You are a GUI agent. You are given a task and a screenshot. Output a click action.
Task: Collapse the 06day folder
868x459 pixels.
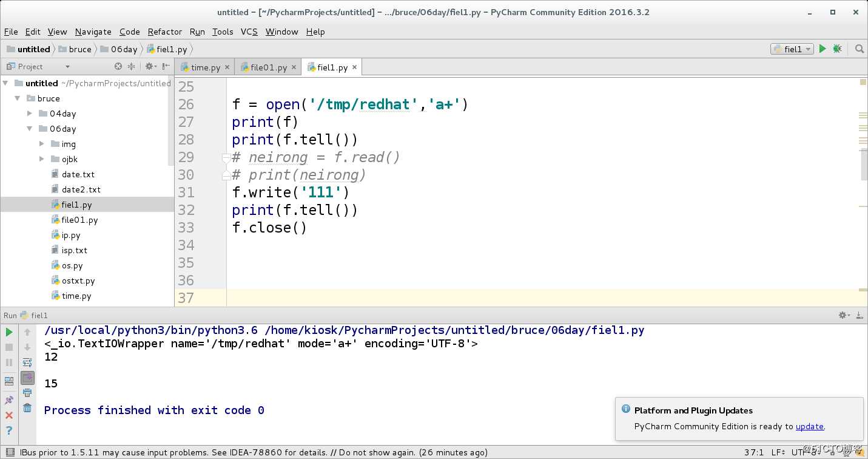(x=30, y=129)
